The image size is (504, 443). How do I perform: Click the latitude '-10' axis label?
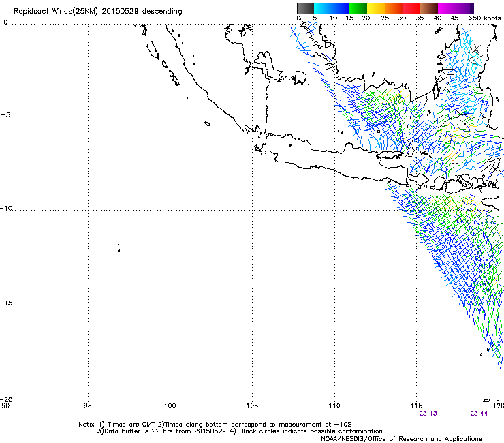(x=6, y=208)
